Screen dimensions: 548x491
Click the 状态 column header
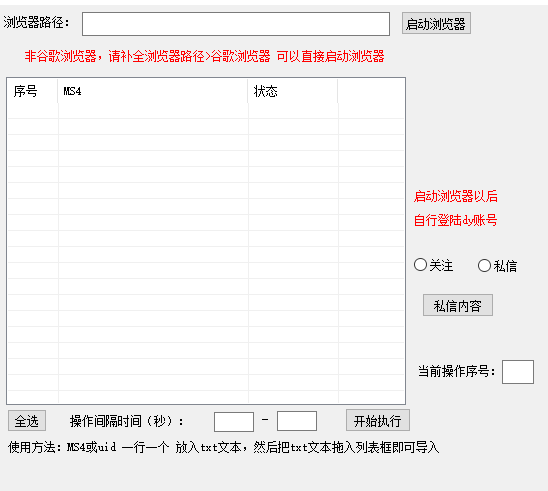(293, 91)
